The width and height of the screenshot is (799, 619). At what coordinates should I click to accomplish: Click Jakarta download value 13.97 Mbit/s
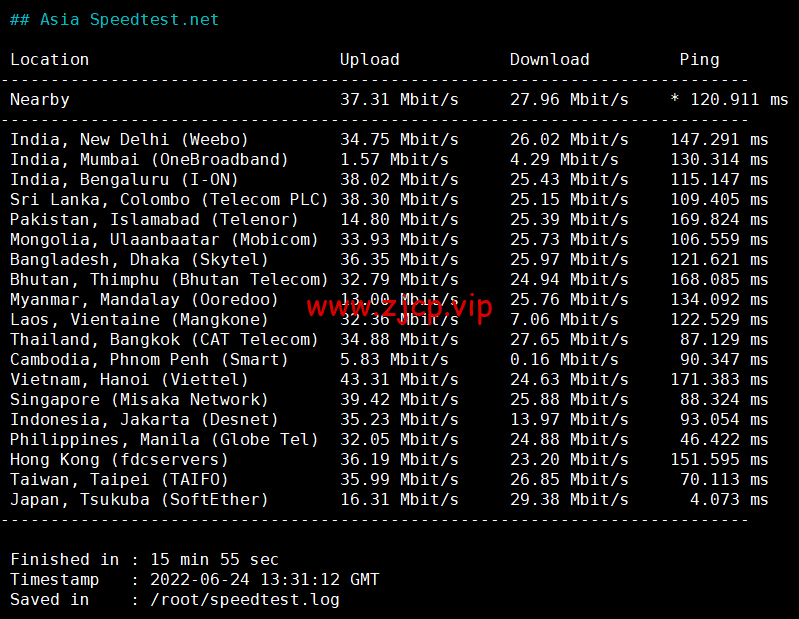(x=569, y=419)
